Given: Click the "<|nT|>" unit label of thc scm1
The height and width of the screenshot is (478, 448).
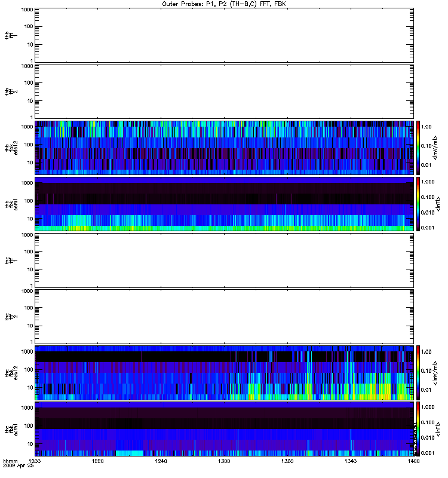Looking at the screenshot, I should click(x=438, y=429).
